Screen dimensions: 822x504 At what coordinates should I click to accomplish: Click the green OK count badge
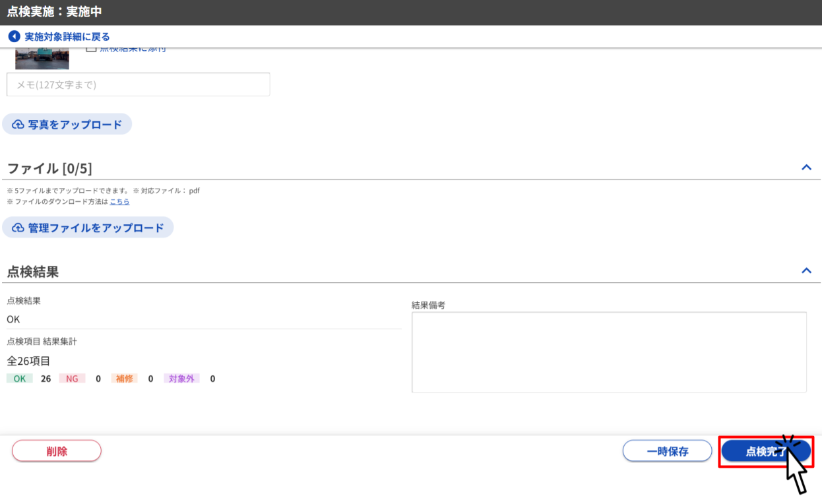20,379
